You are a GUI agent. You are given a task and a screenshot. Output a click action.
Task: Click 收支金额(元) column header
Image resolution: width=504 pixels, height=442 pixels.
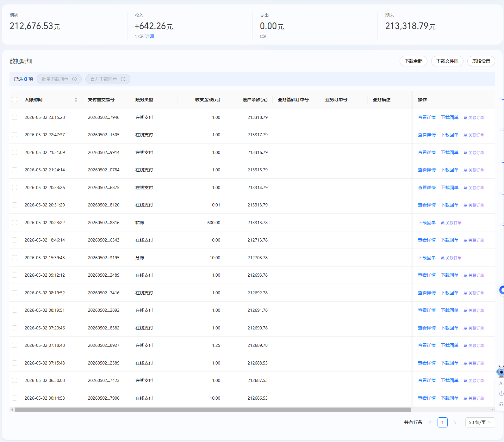click(208, 100)
